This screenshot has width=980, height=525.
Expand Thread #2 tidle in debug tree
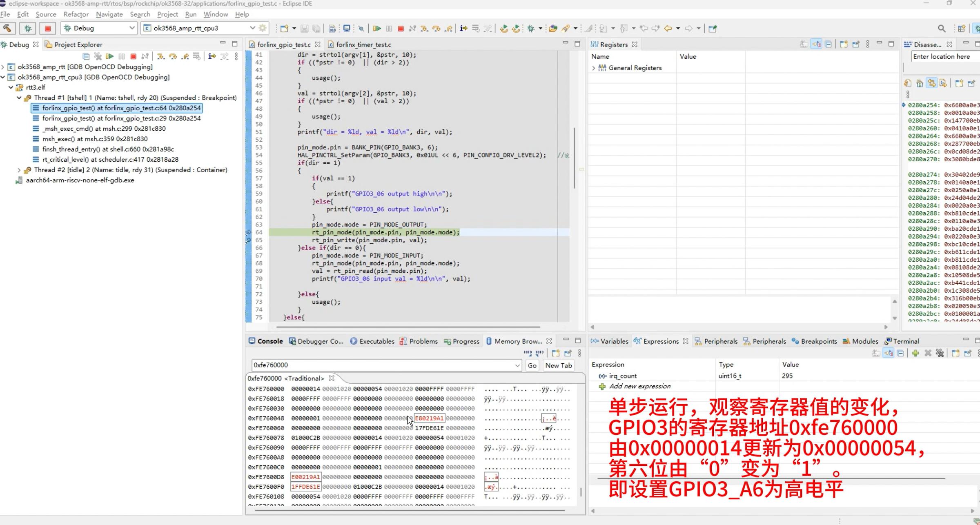coord(19,170)
